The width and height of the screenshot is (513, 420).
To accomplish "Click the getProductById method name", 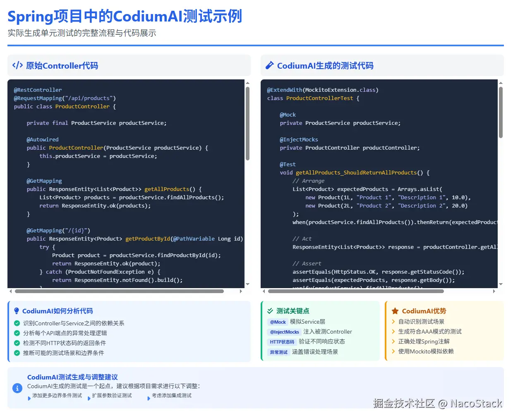I will (x=148, y=239).
